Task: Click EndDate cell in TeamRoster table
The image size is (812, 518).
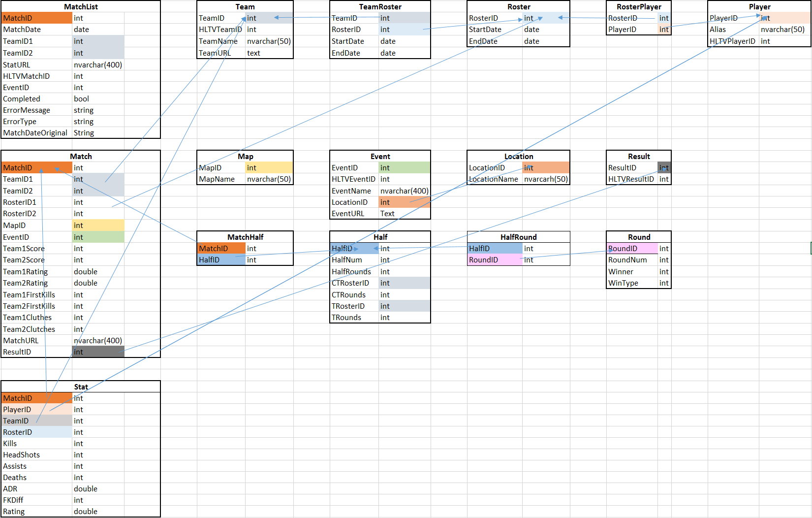Action: pyautogui.click(x=354, y=53)
